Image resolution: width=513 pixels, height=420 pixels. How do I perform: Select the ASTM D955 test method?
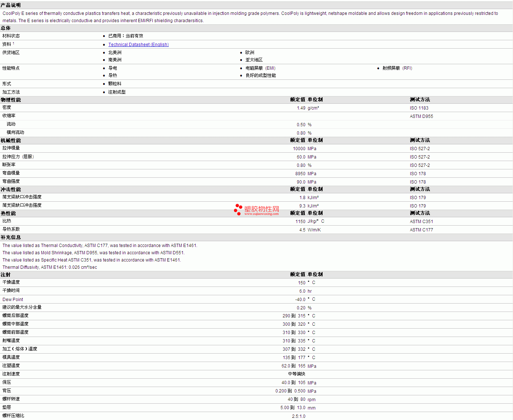(422, 116)
